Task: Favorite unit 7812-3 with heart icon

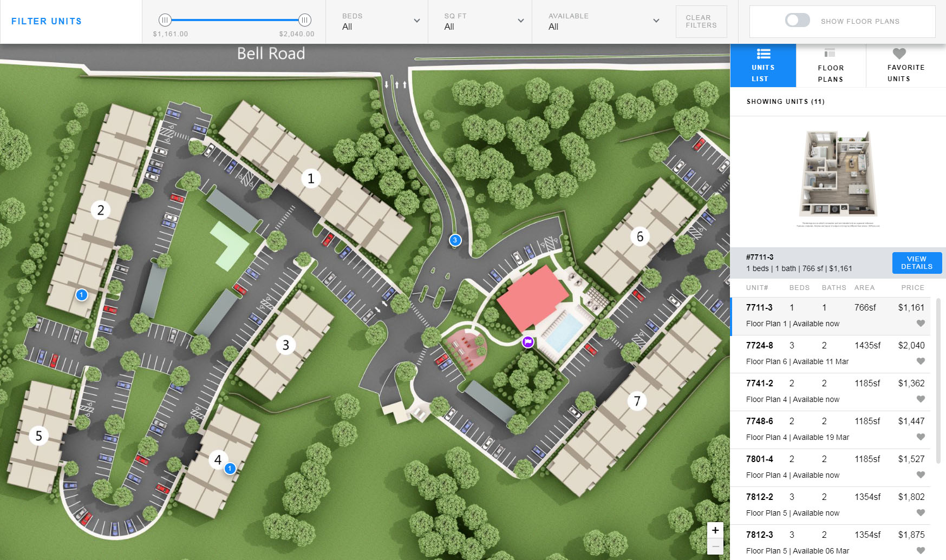Action: tap(920, 550)
